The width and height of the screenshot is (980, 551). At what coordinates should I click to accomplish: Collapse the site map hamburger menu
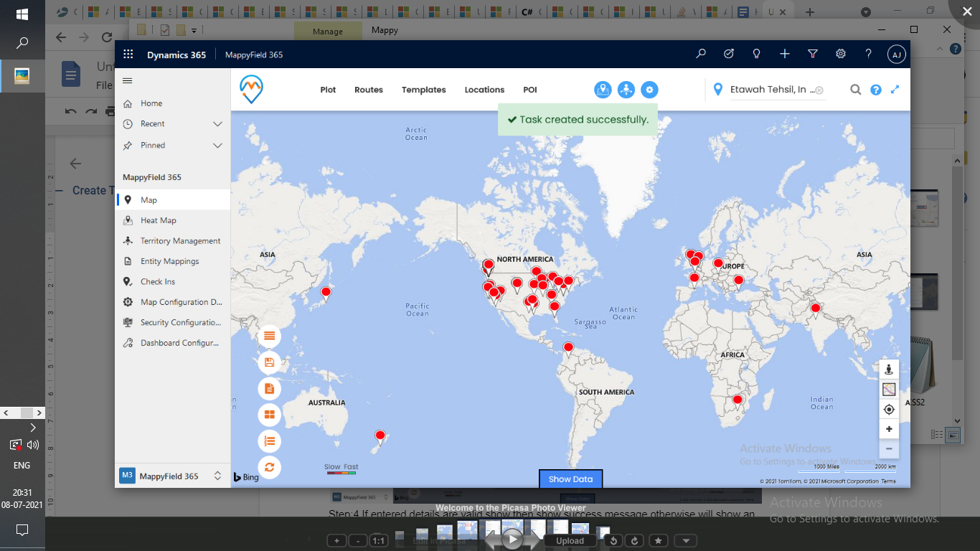(128, 80)
